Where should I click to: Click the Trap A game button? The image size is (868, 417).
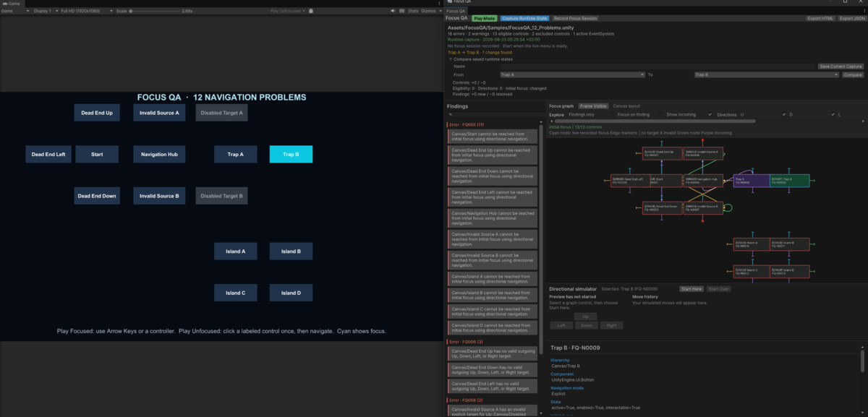point(235,154)
